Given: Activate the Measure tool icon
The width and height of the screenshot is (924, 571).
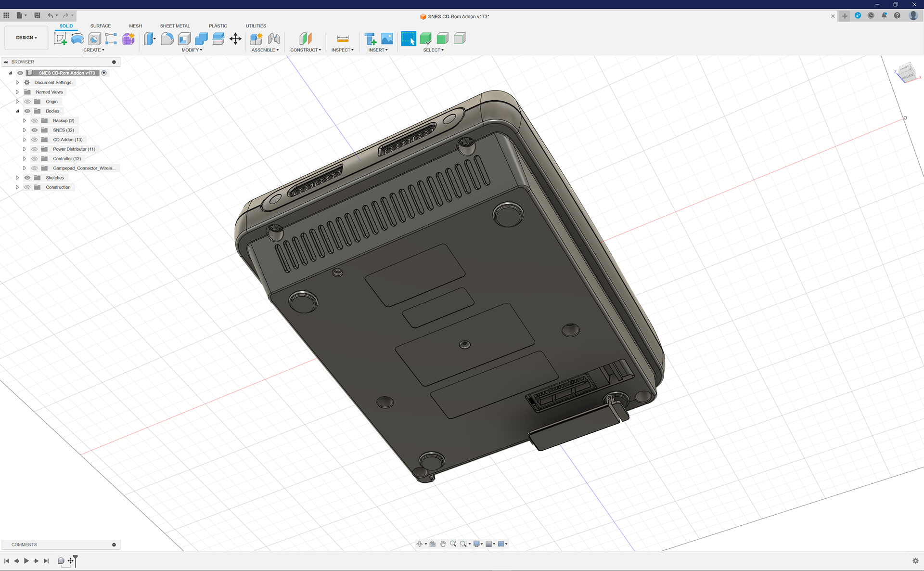Looking at the screenshot, I should point(343,39).
